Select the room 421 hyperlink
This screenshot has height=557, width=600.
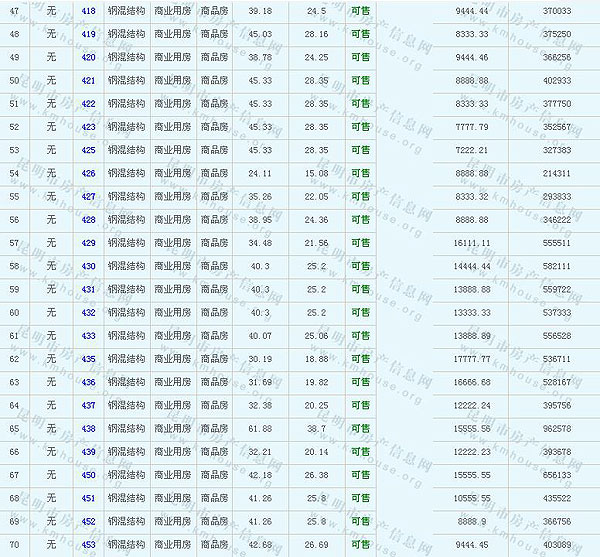coord(89,81)
